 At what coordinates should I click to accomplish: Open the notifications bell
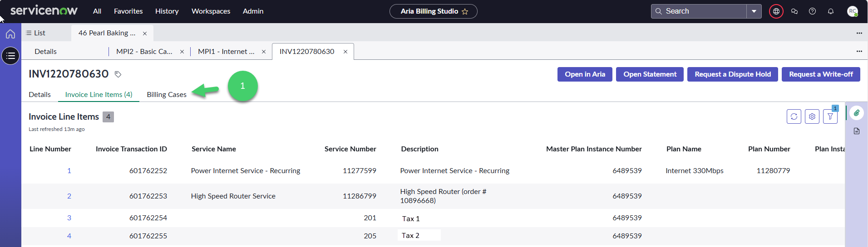click(831, 11)
